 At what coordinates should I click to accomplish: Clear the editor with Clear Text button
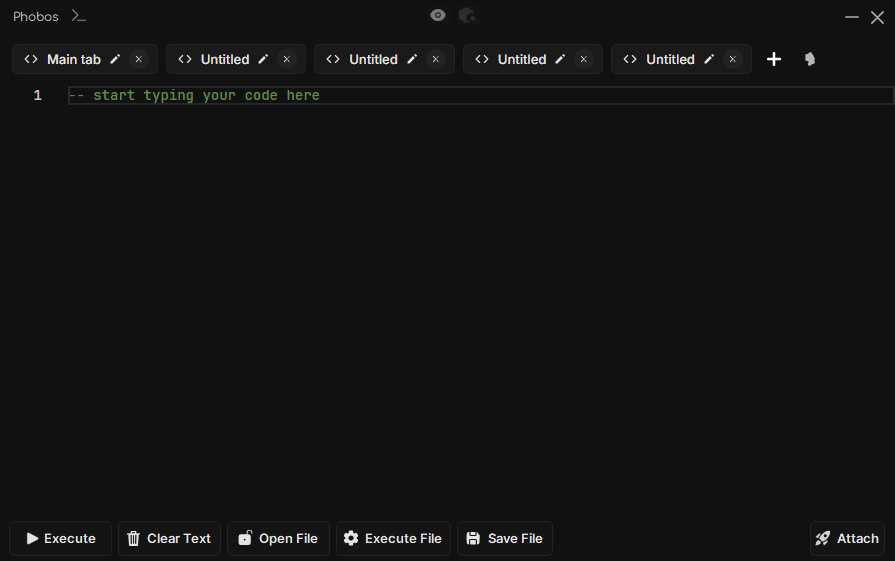click(170, 538)
